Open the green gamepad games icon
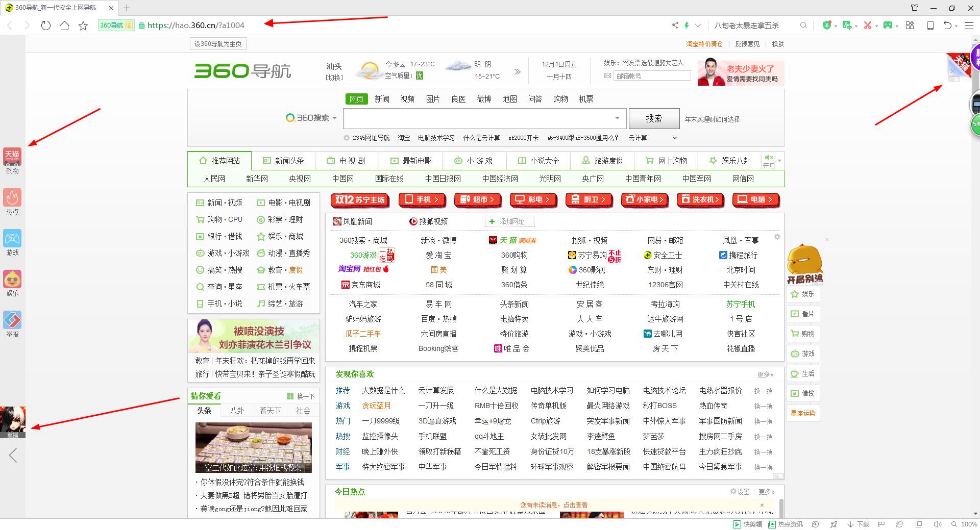This screenshot has width=980, height=530. [888, 25]
